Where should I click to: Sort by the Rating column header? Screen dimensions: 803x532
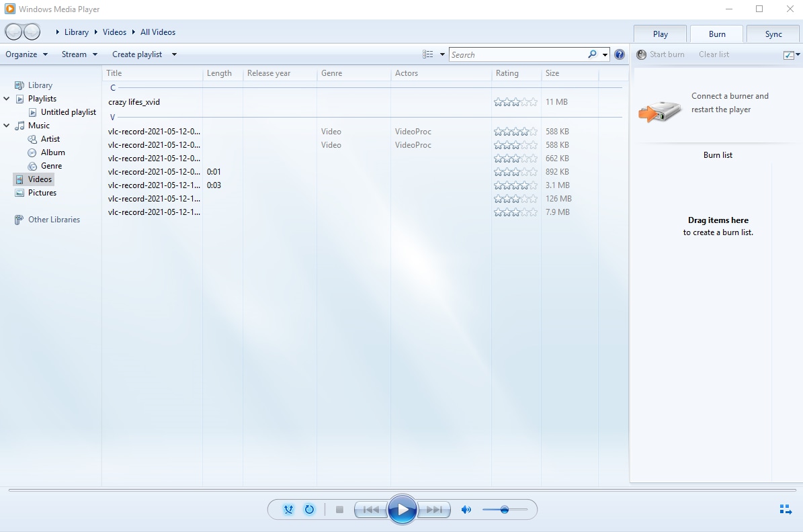click(x=516, y=73)
